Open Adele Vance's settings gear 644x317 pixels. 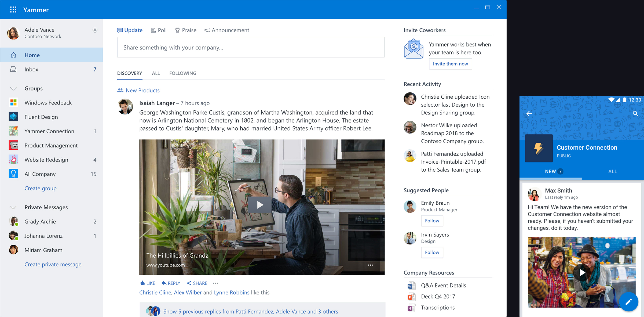click(95, 30)
